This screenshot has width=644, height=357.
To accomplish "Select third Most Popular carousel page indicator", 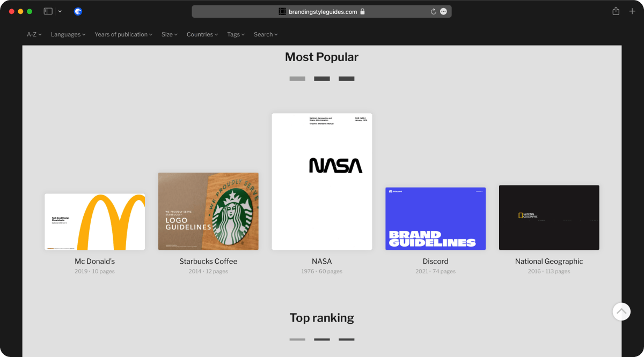I will pos(347,79).
